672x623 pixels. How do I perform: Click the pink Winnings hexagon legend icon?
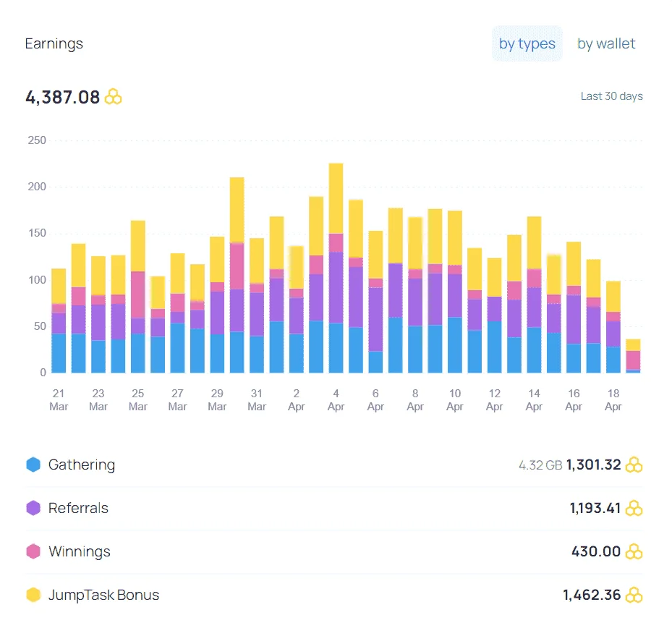click(33, 551)
